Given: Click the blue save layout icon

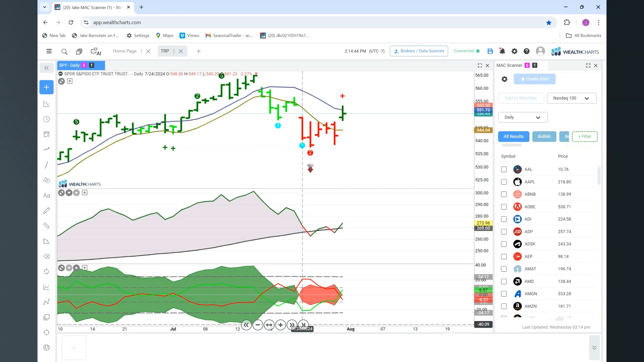Looking at the screenshot, I should [490, 51].
